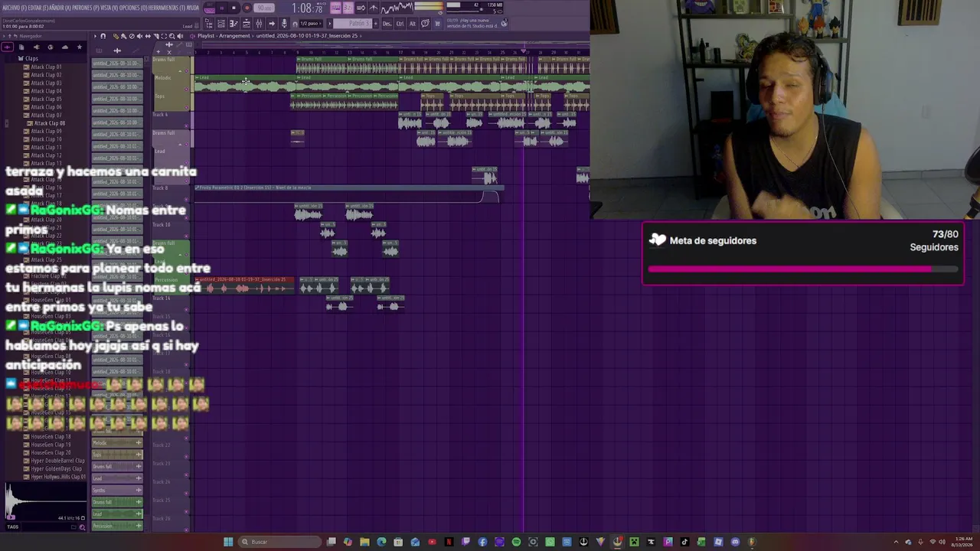Click the browser speaker sounds tab icon
980x551 pixels.
tap(36, 47)
